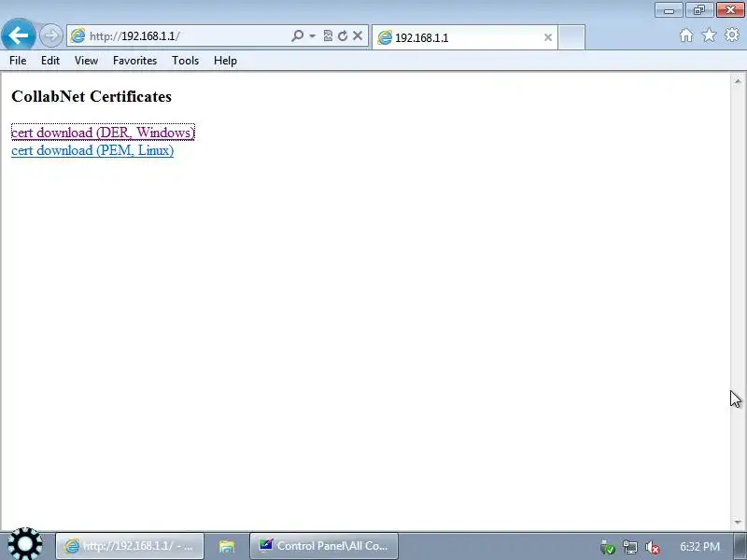
Task: Click the scrollbar up arrow
Action: 738,81
